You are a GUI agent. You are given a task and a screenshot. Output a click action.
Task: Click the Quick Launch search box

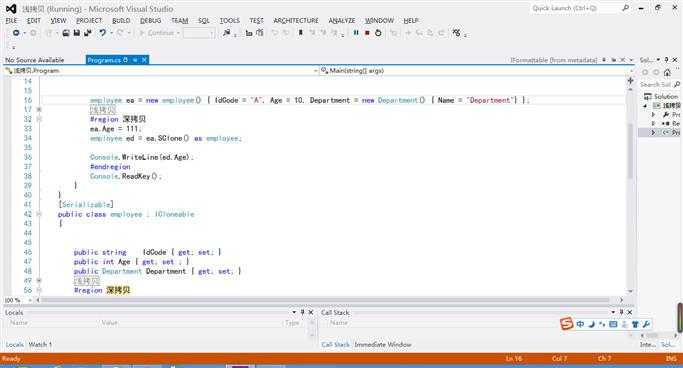click(x=576, y=8)
